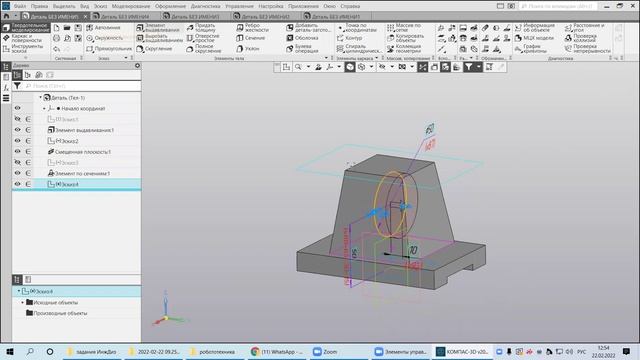Collapse the Деталь (Тел-1) tree node
Image resolution: width=640 pixels, height=360 pixels.
[40, 98]
